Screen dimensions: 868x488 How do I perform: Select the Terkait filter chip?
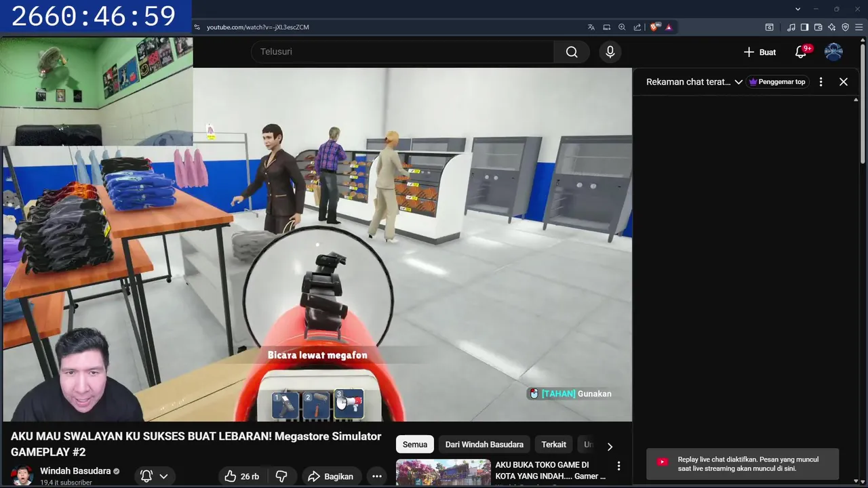[x=554, y=445]
